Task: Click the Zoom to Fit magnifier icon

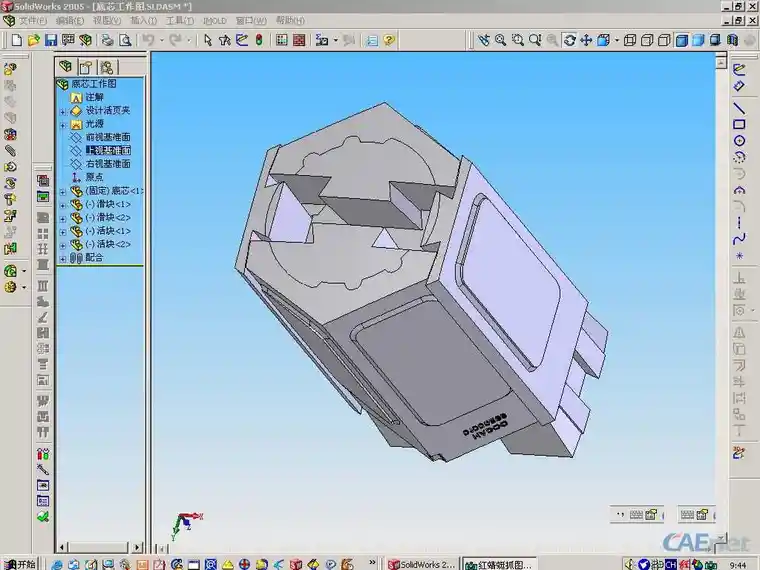Action: pos(500,40)
